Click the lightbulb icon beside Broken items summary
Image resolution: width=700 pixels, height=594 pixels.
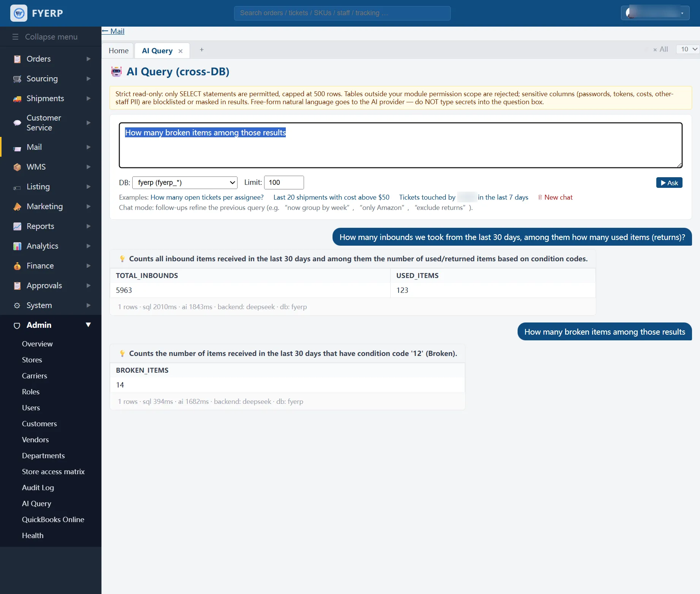pos(122,353)
